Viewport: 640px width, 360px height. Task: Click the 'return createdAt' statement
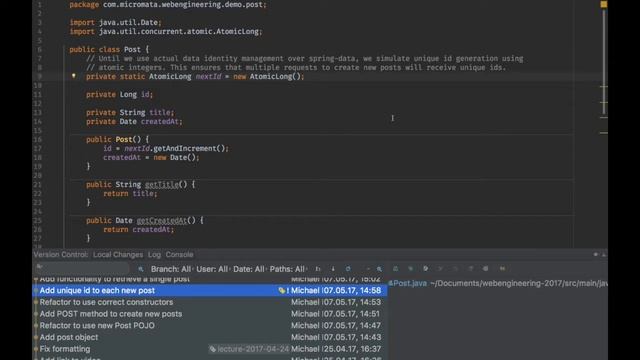139,229
